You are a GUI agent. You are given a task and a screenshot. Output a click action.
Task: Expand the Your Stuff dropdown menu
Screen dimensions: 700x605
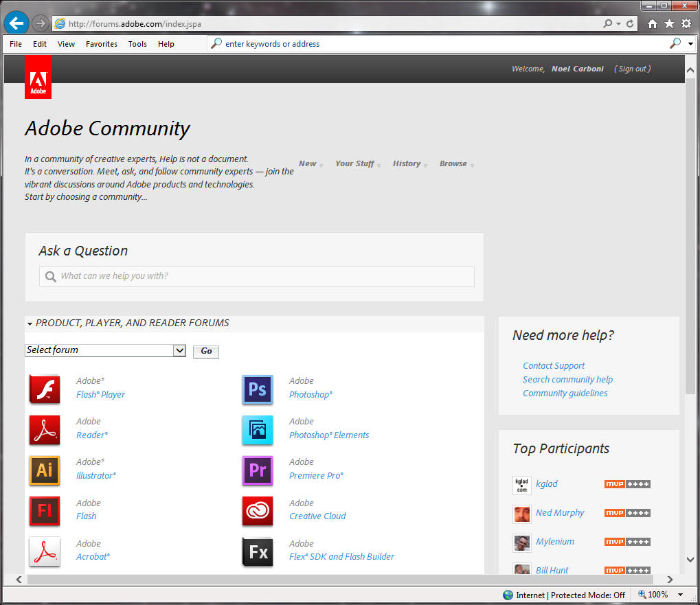[358, 163]
